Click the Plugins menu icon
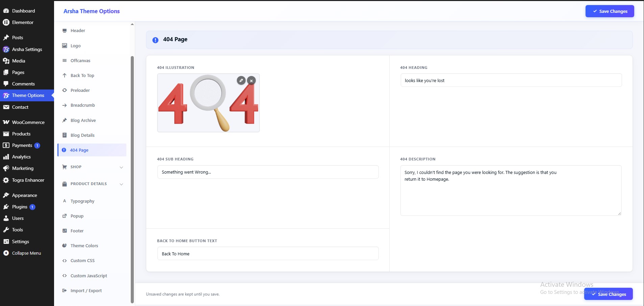This screenshot has height=306, width=644. point(6,207)
